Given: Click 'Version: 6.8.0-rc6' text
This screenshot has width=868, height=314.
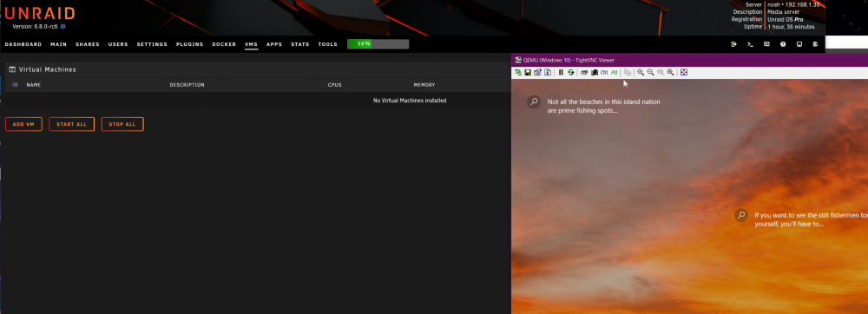Looking at the screenshot, I should pyautogui.click(x=35, y=26).
